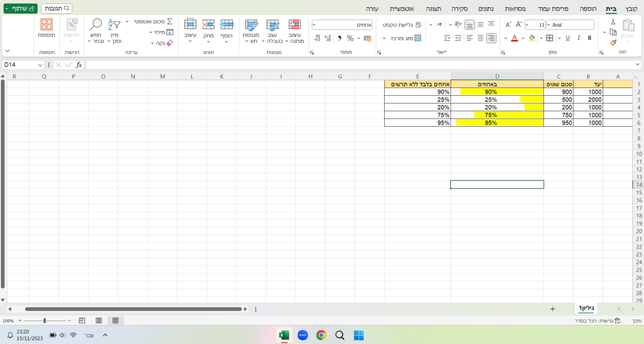Toggle middle vertical alignment
This screenshot has height=344, width=644.
pyautogui.click(x=480, y=25)
